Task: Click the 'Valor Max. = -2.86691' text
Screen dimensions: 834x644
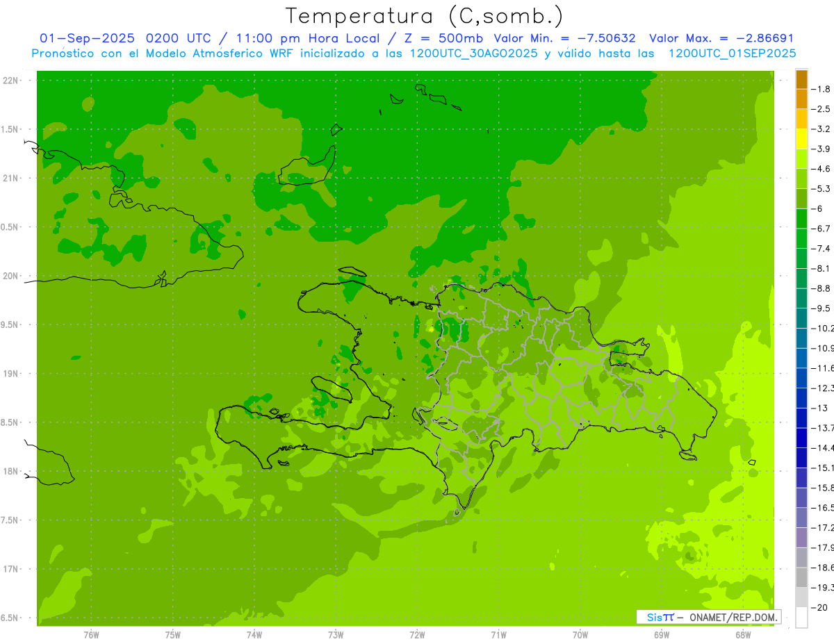Action: click(721, 38)
